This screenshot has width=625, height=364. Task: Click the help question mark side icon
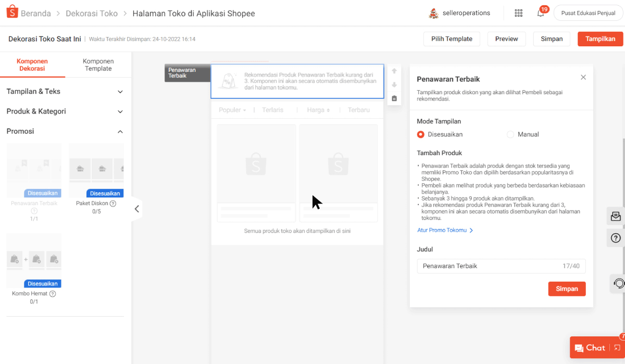tap(616, 239)
